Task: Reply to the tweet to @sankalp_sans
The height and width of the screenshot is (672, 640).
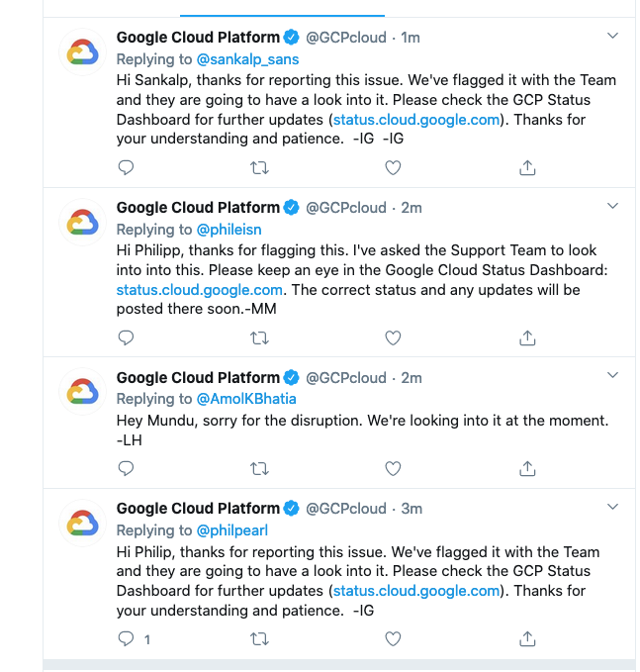Action: (126, 167)
